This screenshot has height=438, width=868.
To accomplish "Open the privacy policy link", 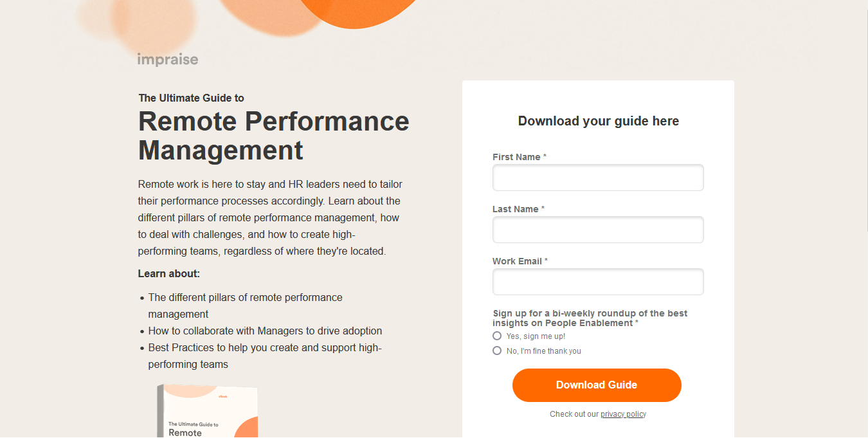I will pyautogui.click(x=623, y=414).
